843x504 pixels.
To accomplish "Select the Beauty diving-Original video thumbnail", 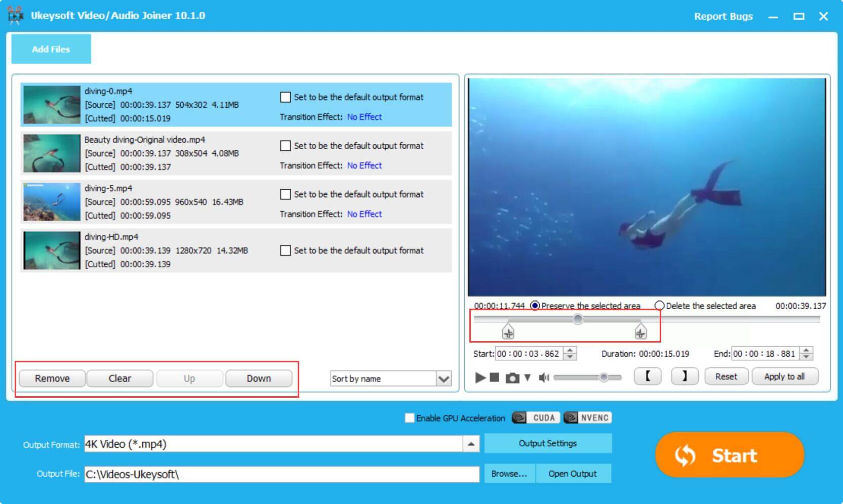I will point(52,153).
